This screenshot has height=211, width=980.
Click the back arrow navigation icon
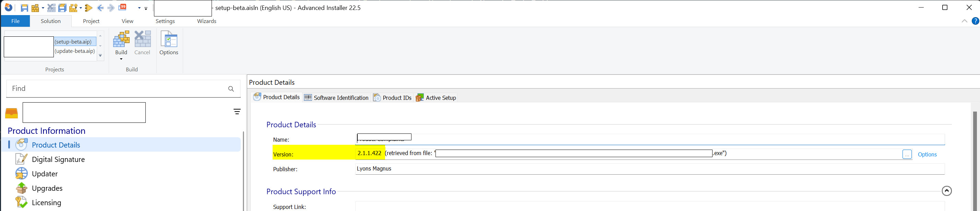tap(100, 8)
